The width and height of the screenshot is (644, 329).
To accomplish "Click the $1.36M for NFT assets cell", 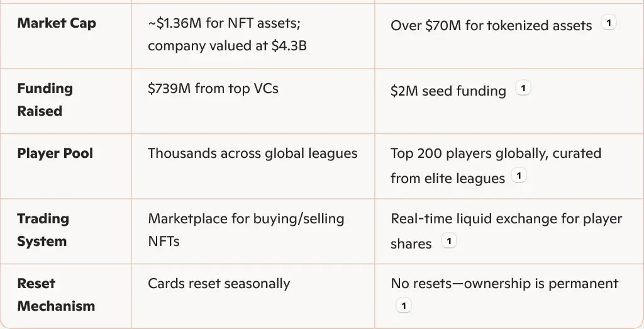I will [x=227, y=34].
